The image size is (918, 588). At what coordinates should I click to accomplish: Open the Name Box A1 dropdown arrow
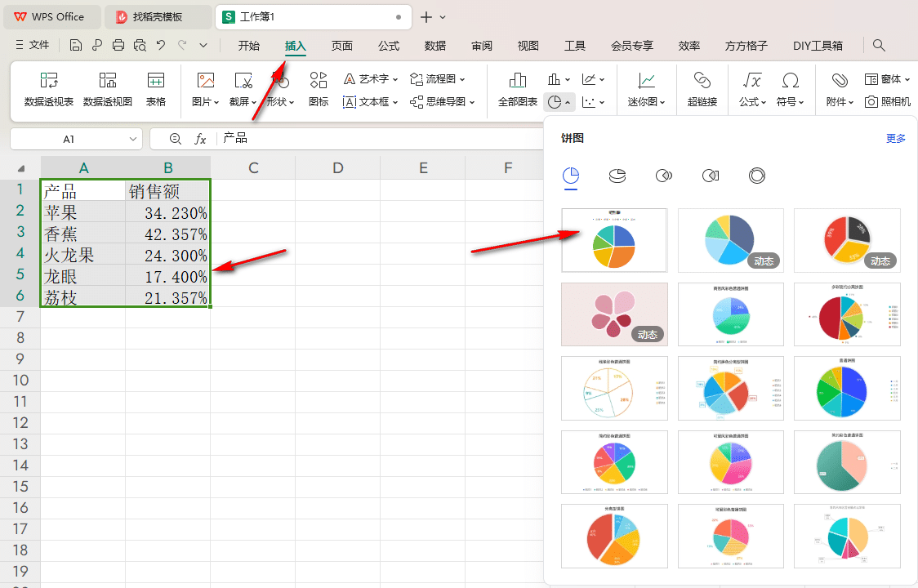pos(133,139)
